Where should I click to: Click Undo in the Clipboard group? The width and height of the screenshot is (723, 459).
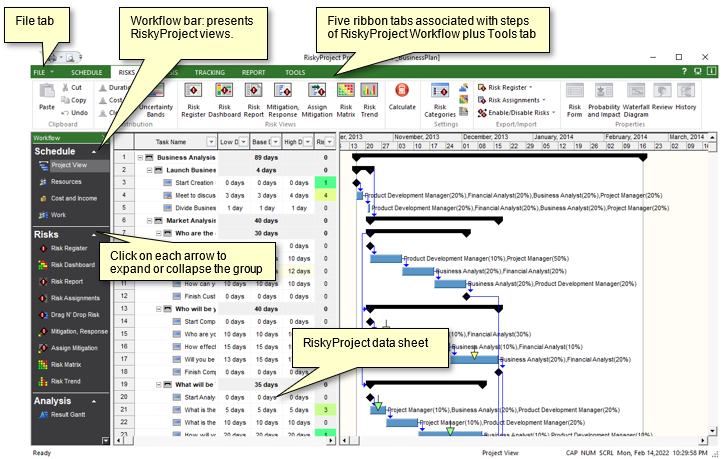pyautogui.click(x=75, y=113)
